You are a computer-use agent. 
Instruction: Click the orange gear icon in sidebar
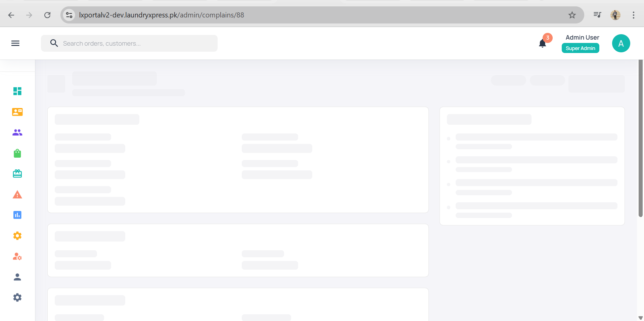tap(17, 236)
